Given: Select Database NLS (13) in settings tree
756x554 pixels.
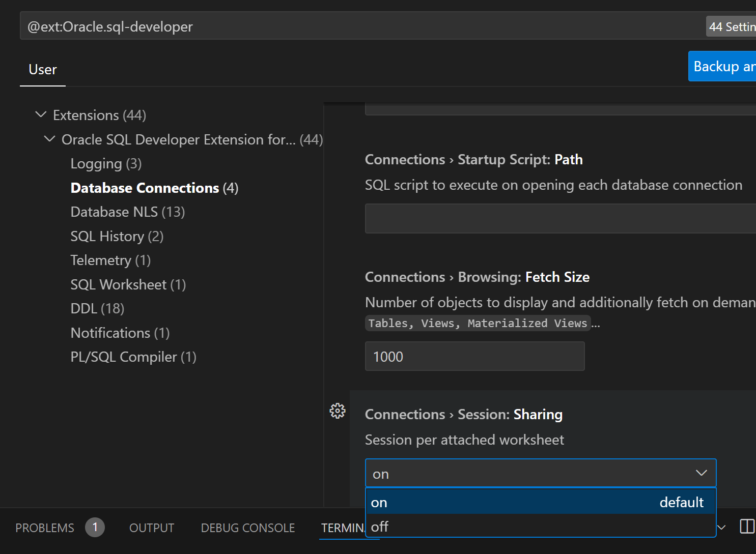Looking at the screenshot, I should pos(128,212).
